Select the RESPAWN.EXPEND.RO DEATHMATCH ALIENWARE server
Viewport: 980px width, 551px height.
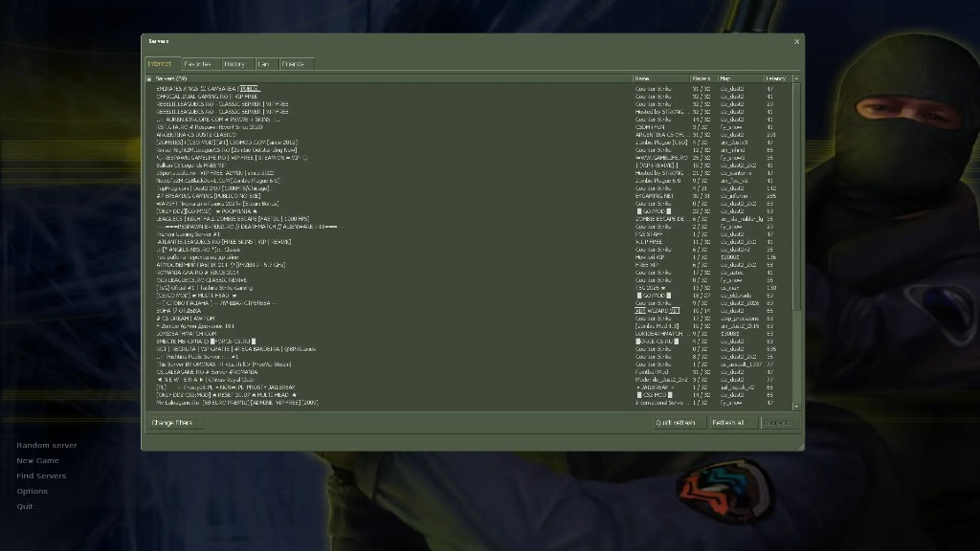[x=469, y=227]
